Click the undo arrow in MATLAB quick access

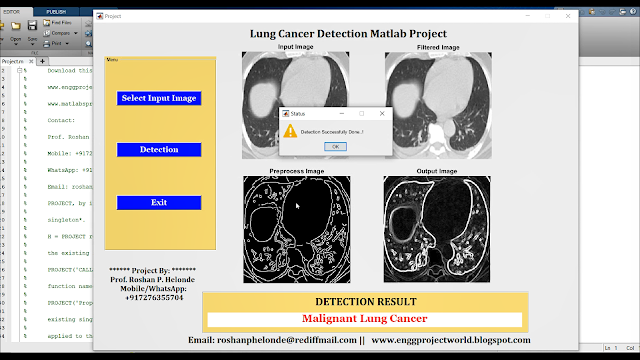602,12
